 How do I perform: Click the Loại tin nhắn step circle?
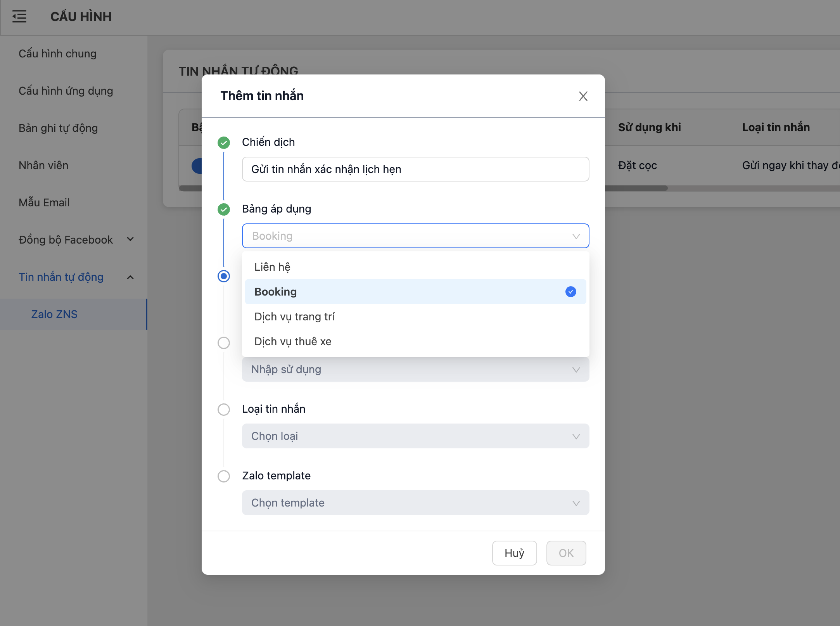224,410
